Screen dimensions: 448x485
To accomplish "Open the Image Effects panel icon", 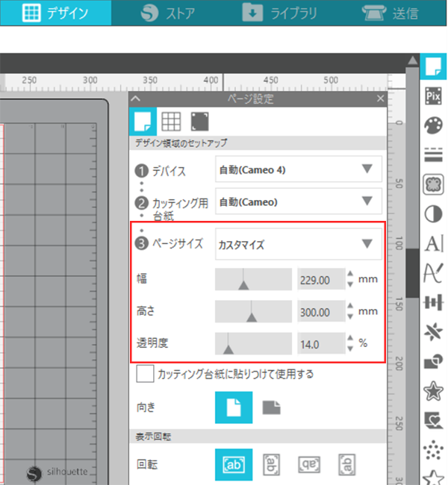I will 433,184.
